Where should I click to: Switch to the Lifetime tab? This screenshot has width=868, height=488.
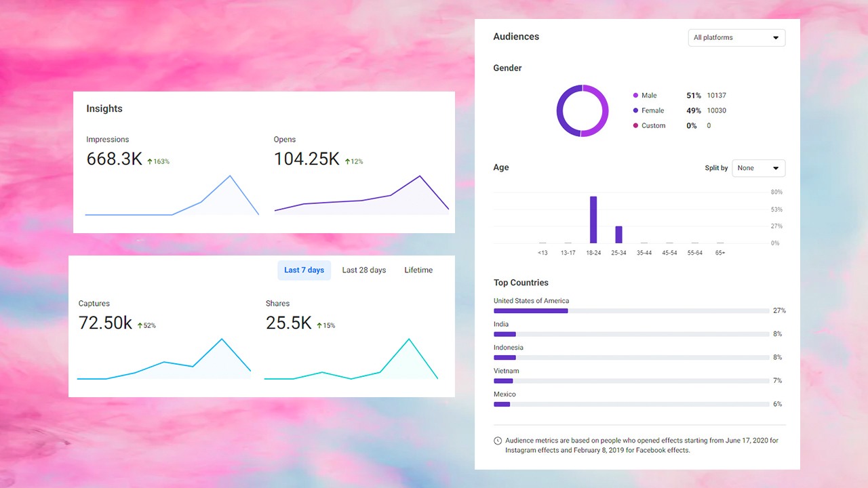pyautogui.click(x=418, y=270)
